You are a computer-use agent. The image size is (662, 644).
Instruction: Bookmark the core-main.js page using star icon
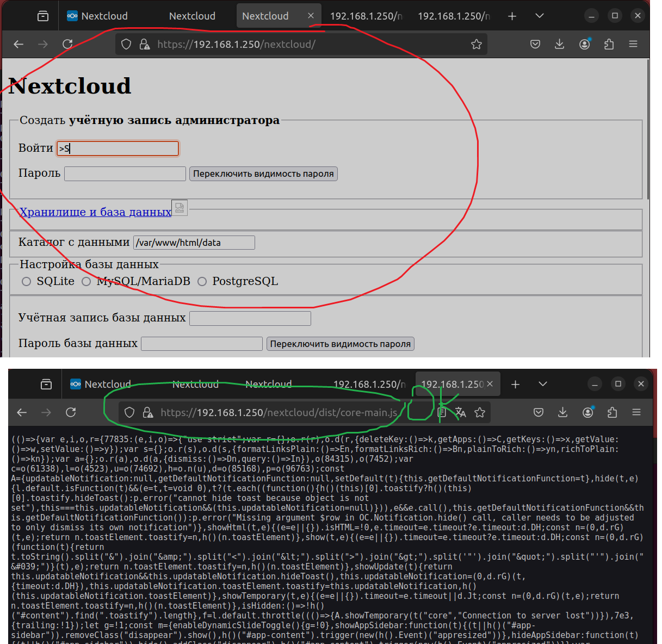480,412
